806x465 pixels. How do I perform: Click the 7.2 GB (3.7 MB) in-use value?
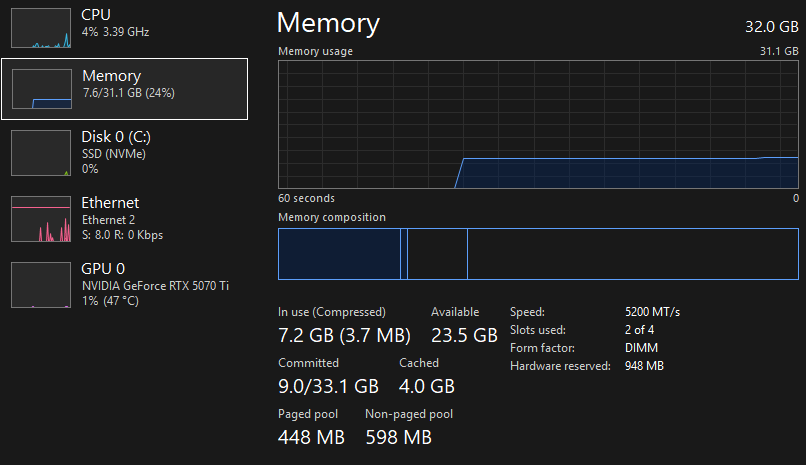[344, 335]
